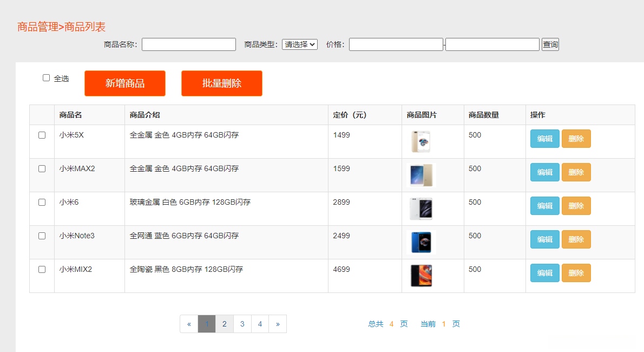
Task: Focus the minimum 价格 input field
Action: click(396, 44)
